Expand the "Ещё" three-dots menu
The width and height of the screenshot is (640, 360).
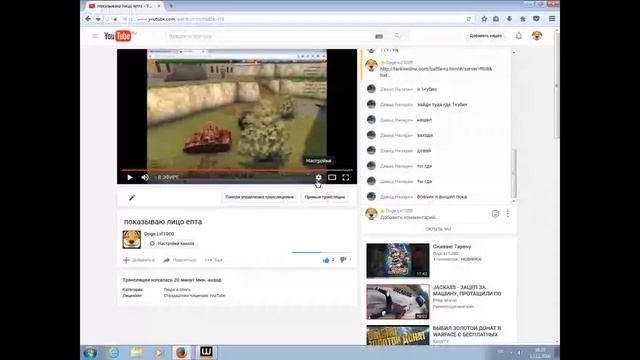213,260
